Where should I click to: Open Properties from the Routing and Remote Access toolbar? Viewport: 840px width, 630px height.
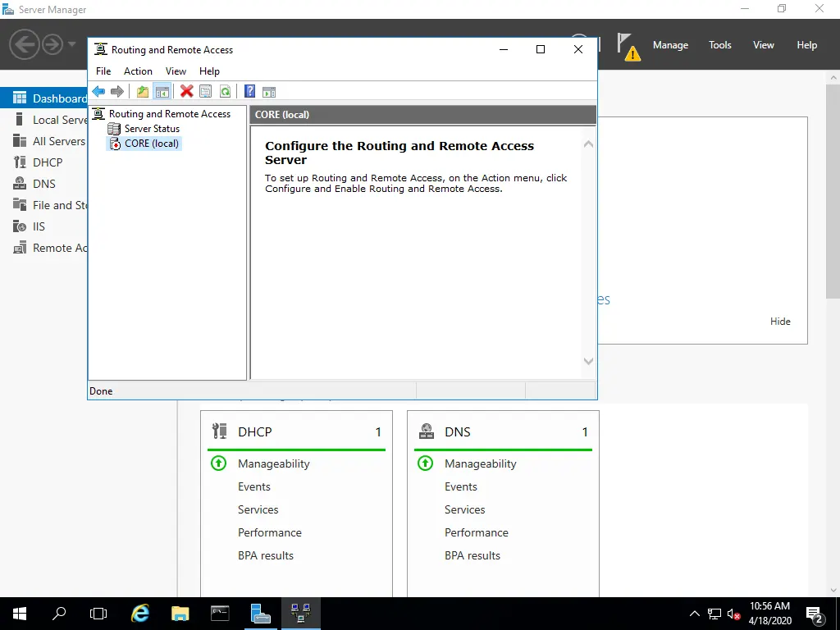(206, 92)
